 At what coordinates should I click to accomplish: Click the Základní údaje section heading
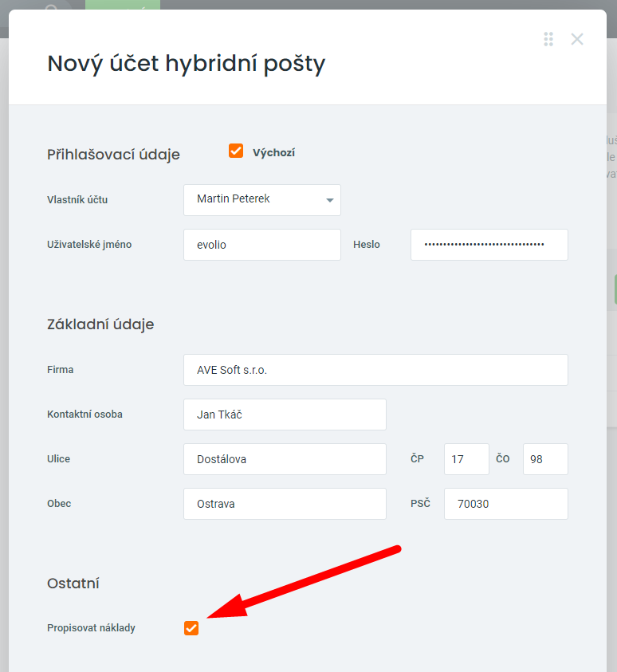click(100, 324)
